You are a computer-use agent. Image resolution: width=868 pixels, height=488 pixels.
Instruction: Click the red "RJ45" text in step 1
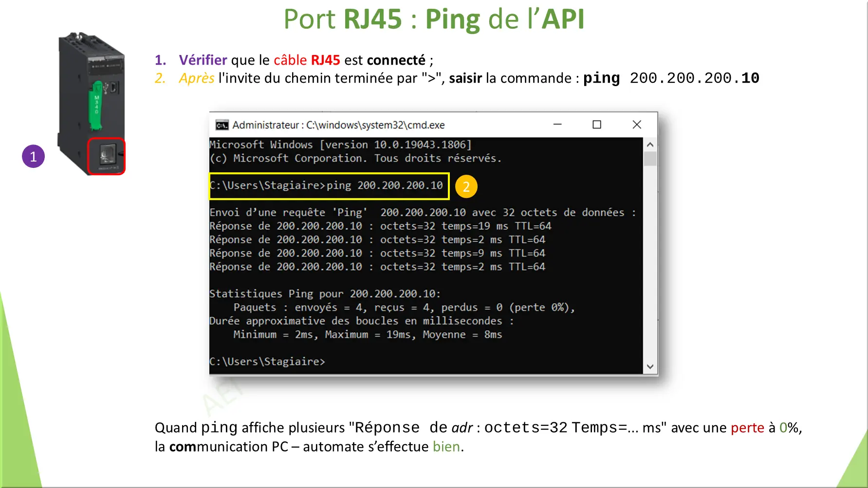pyautogui.click(x=325, y=60)
